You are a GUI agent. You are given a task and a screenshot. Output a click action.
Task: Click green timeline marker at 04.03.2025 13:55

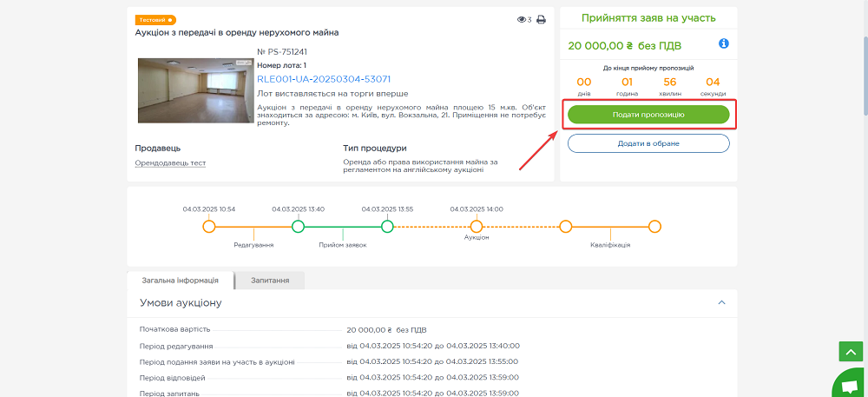point(387,227)
